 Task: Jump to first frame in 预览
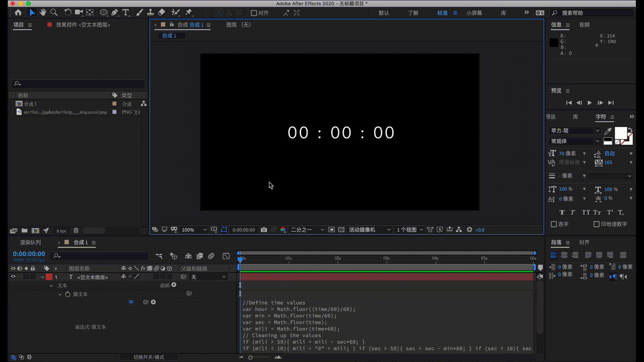click(x=569, y=103)
